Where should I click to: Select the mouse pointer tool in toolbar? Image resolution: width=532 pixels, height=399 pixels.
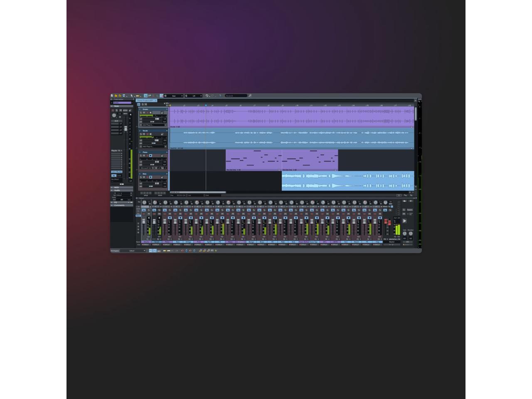131,96
